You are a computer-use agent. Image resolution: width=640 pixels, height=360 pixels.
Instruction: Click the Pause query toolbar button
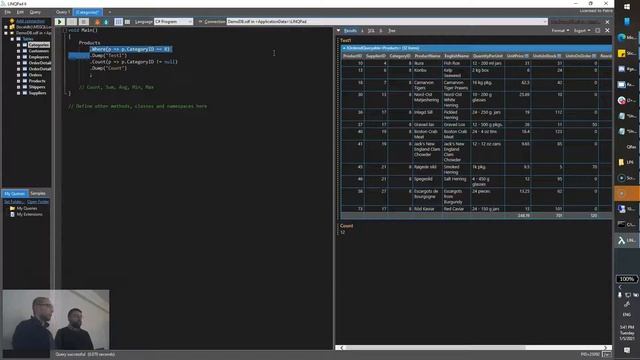[72, 22]
